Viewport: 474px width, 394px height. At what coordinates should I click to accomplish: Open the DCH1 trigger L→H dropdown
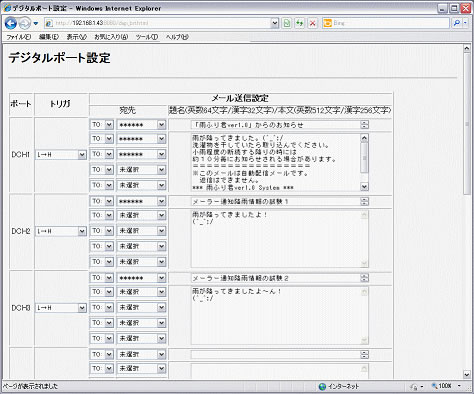[61, 155]
